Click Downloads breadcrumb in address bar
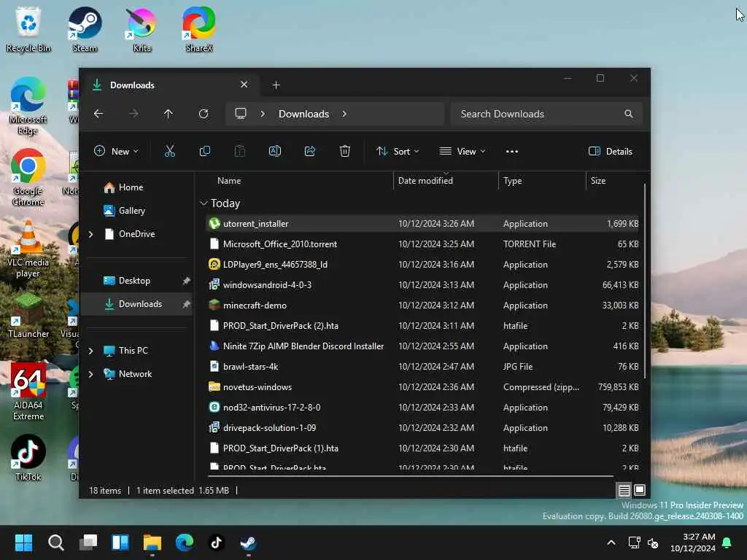The height and width of the screenshot is (560, 747). coord(304,114)
